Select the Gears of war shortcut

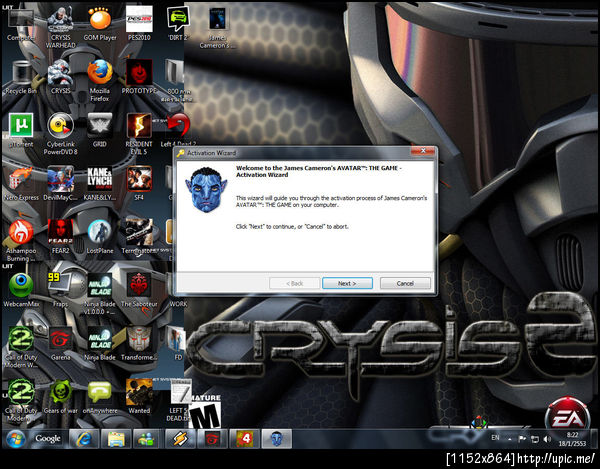pos(60,397)
